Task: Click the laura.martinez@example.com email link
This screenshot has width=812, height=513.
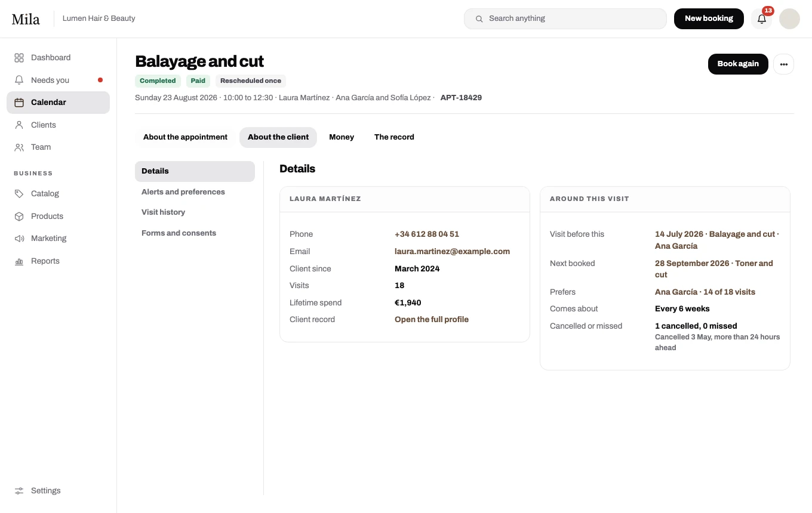Action: pos(452,252)
